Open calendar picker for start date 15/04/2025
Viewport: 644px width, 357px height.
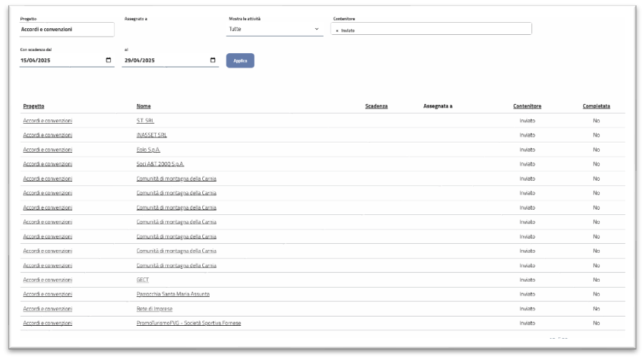click(108, 61)
